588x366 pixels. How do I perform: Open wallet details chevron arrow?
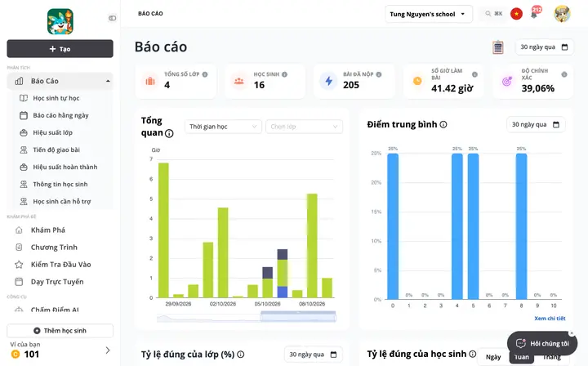[x=108, y=350]
